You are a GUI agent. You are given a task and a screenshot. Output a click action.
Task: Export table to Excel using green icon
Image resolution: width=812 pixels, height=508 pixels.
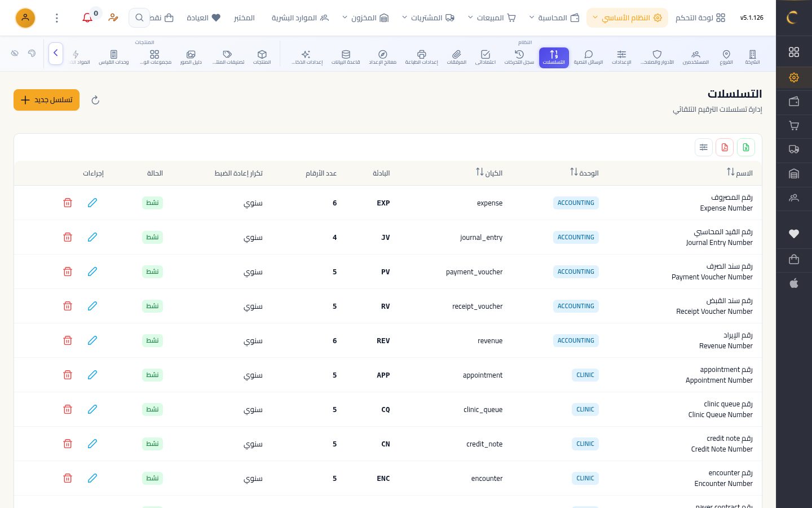[x=745, y=147]
